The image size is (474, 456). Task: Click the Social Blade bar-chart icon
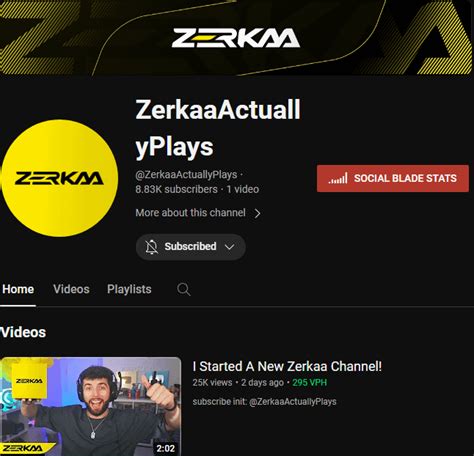pyautogui.click(x=338, y=178)
